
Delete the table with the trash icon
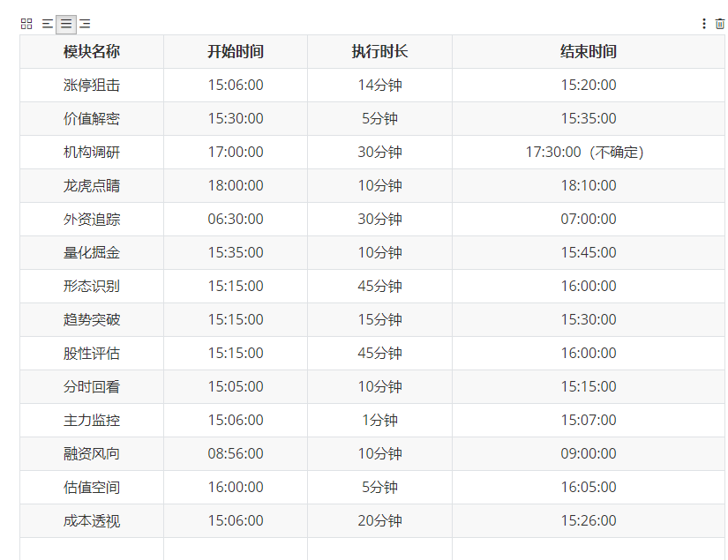coord(719,24)
